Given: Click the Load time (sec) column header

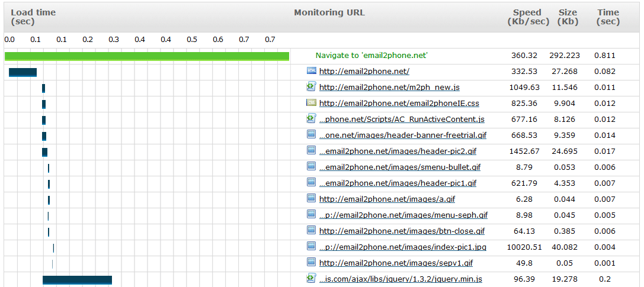Looking at the screenshot, I should click(x=33, y=17).
